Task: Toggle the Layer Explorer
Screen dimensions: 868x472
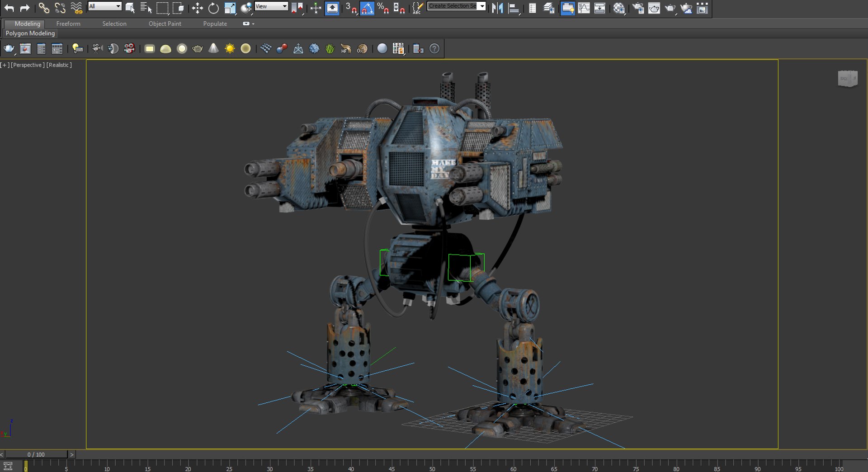Action: [x=549, y=8]
